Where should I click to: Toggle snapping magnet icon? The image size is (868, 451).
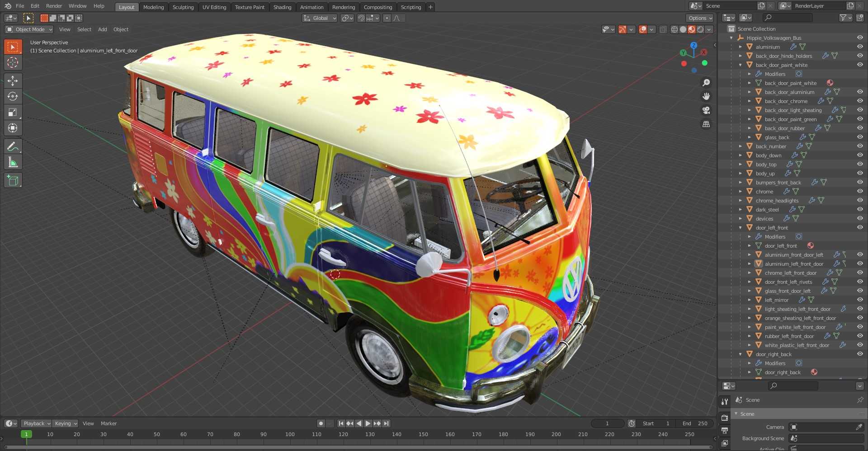(x=361, y=18)
